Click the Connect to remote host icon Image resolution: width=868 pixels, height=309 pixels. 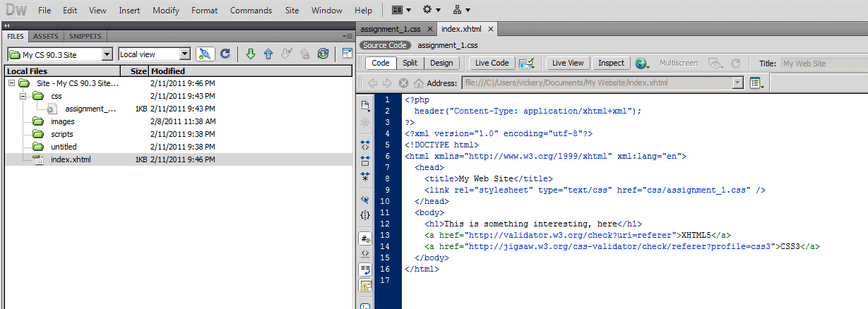[x=205, y=54]
